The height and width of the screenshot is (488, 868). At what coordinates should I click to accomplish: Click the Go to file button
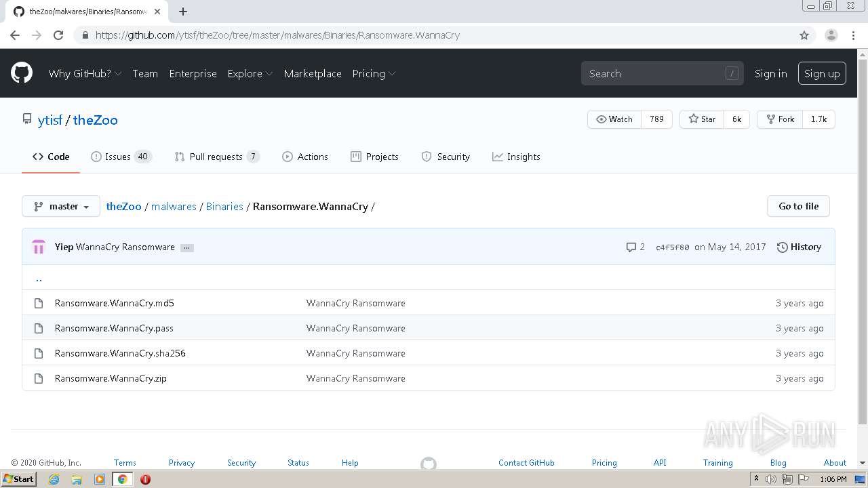pos(798,206)
